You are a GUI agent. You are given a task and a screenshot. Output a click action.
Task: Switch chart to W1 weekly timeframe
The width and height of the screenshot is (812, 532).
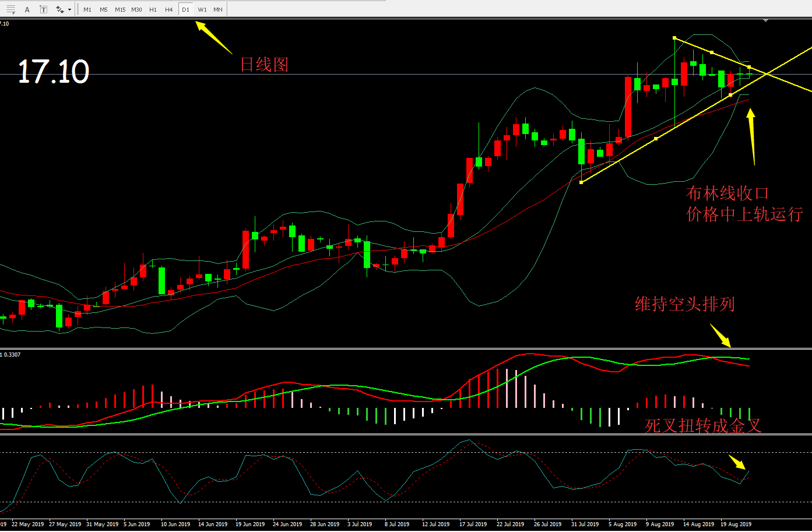(x=202, y=9)
